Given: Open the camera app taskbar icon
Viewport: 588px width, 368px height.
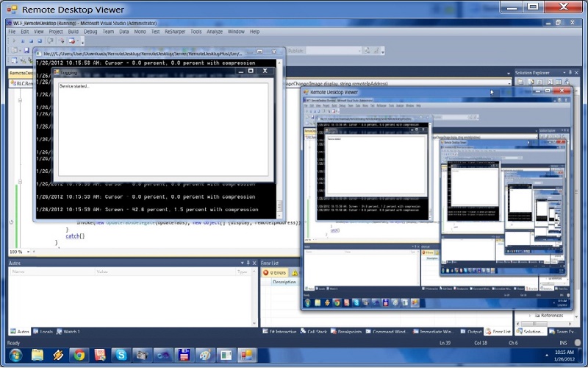Looking at the screenshot, I should 142,355.
